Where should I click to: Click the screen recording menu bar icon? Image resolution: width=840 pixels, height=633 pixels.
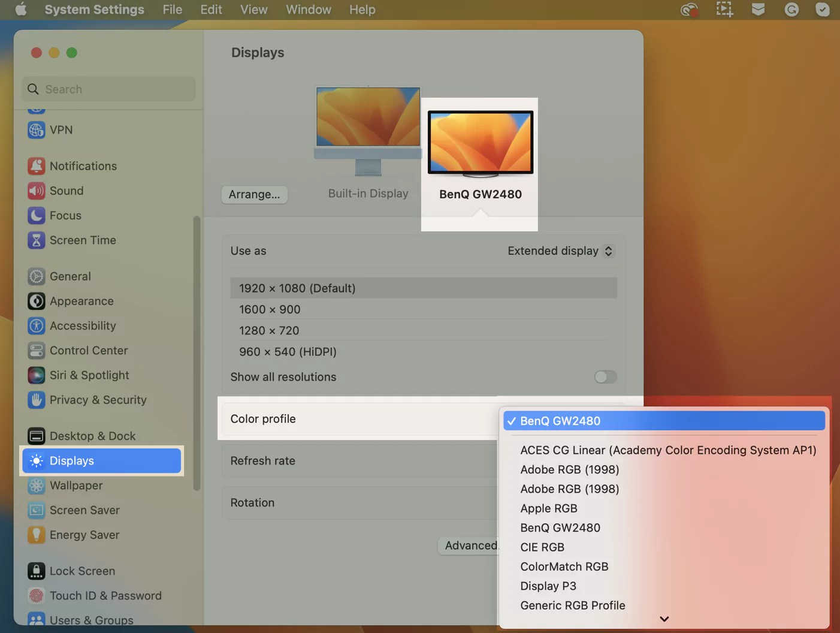[724, 10]
